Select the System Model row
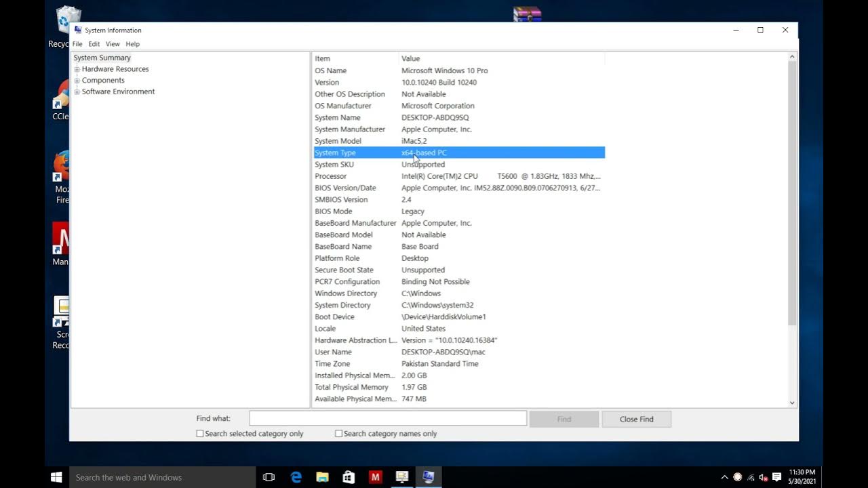868x488 pixels. 459,141
